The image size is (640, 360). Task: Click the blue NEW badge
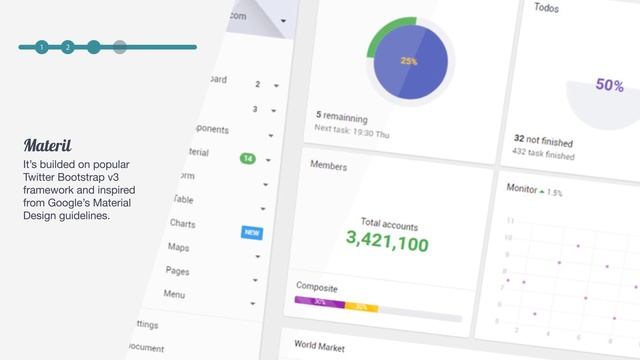(x=252, y=233)
